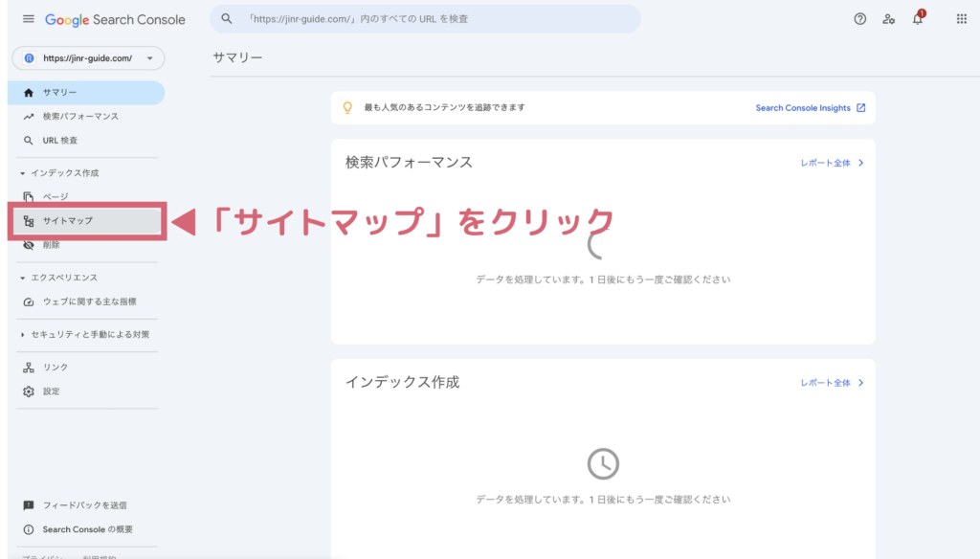This screenshot has width=980, height=559.
Task: Open レポート全体 for 検索パフォーマンス
Action: tap(826, 163)
